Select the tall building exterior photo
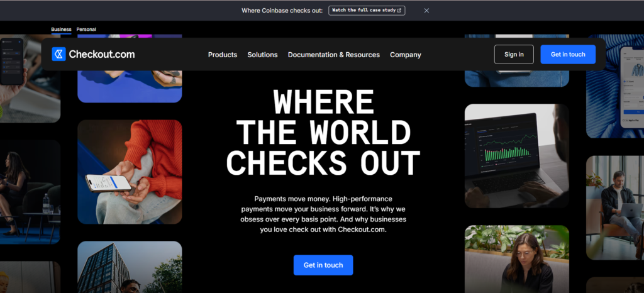644x293 pixels. pyautogui.click(x=130, y=267)
